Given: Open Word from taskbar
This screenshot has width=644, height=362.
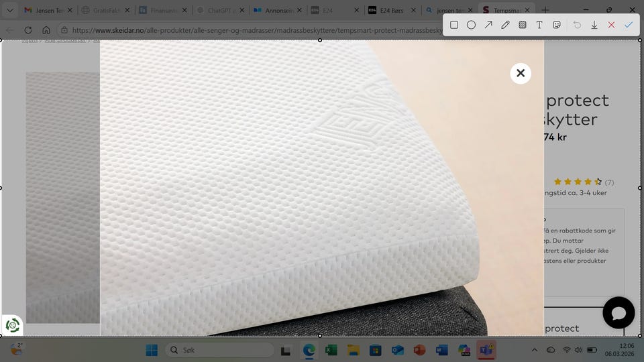Looking at the screenshot, I should [x=441, y=350].
